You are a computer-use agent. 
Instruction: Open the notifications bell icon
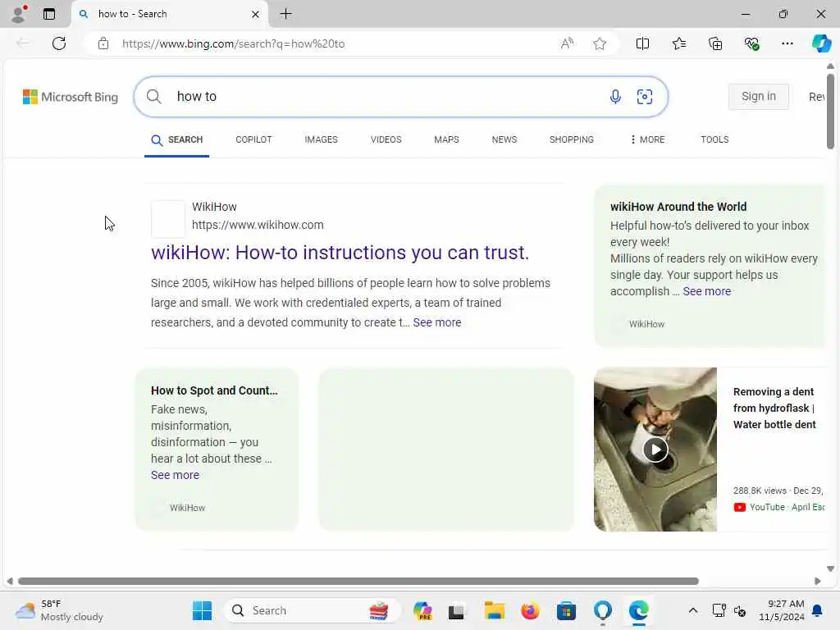pyautogui.click(x=818, y=610)
